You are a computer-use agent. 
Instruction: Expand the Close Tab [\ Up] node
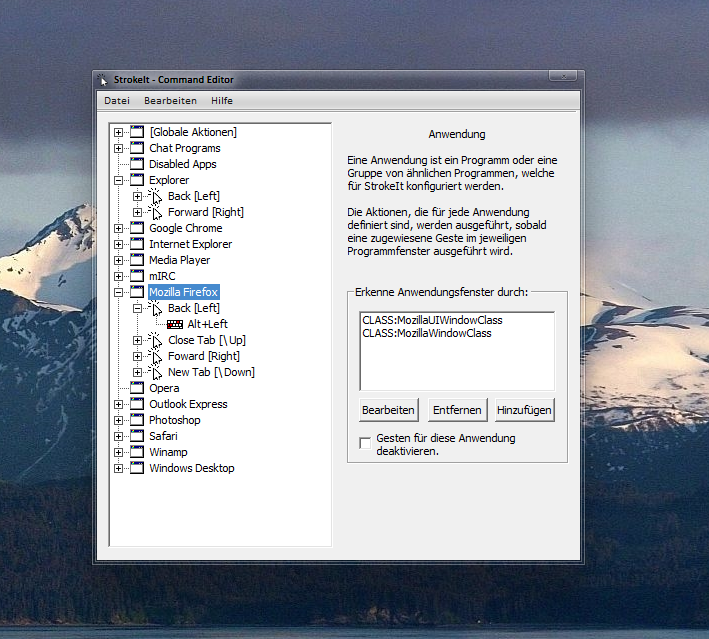coord(137,341)
